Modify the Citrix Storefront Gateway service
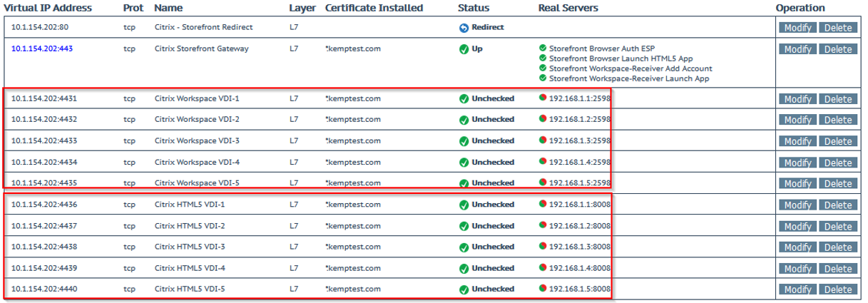Screen dimensions: 868x303 click(797, 49)
